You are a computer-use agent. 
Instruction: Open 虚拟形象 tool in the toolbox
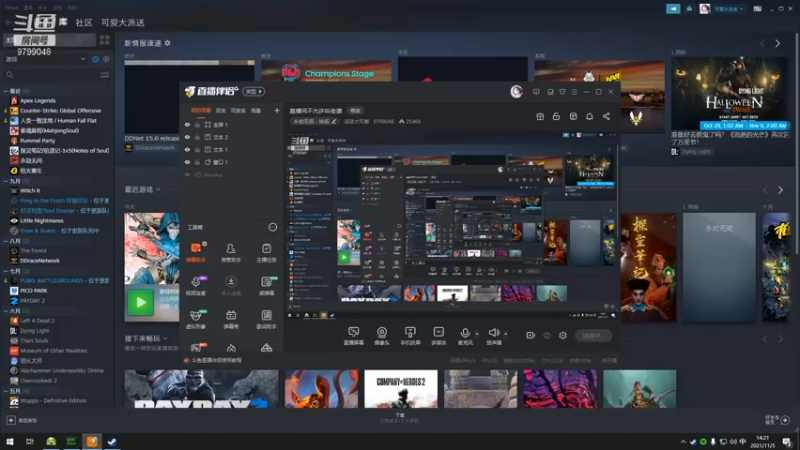pos(196,319)
